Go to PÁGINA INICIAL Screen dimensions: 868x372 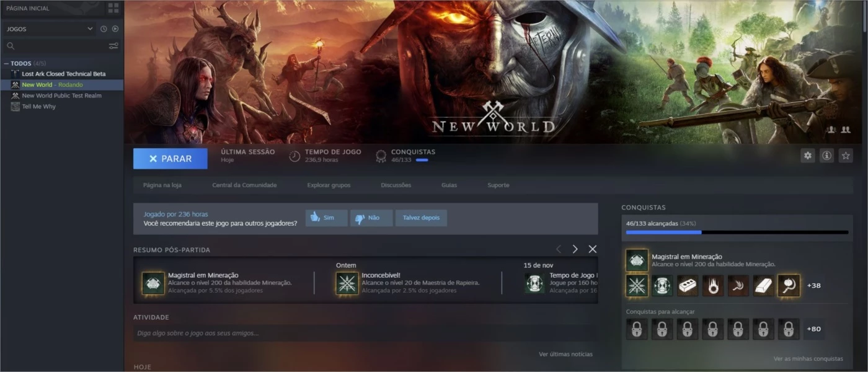coord(27,8)
